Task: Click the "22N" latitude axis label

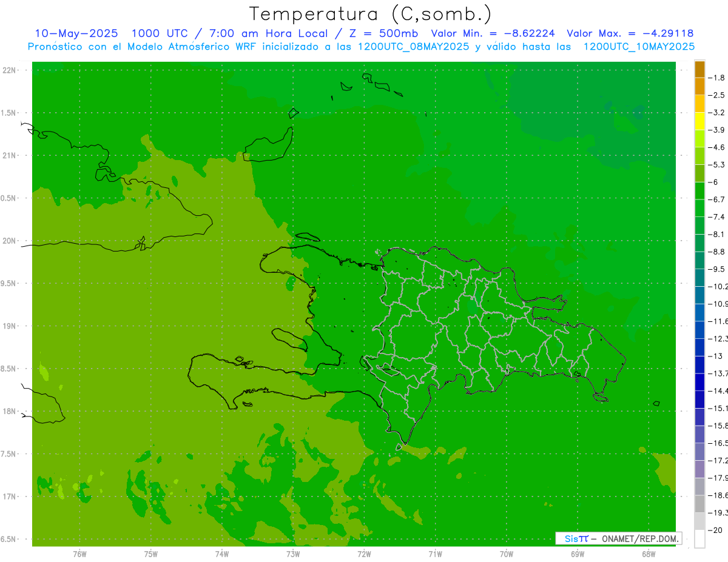Action: pos(10,70)
